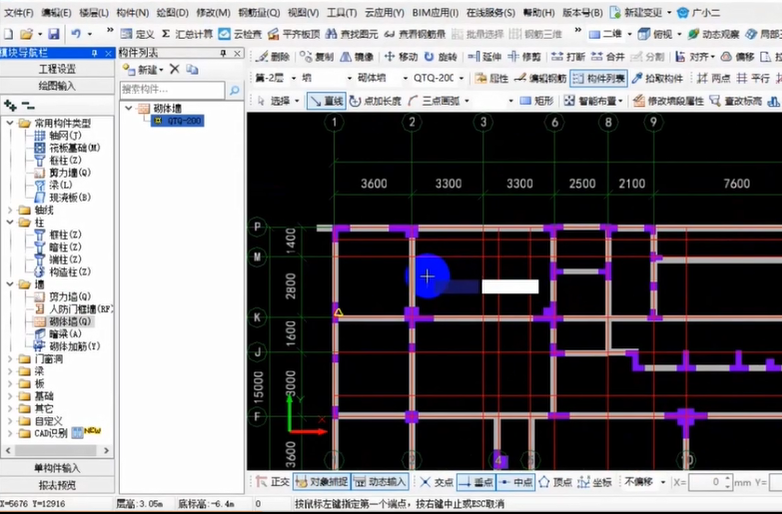Click 动态观察 orbit view tool
Viewport: 782px width, 514px height.
[x=713, y=34]
